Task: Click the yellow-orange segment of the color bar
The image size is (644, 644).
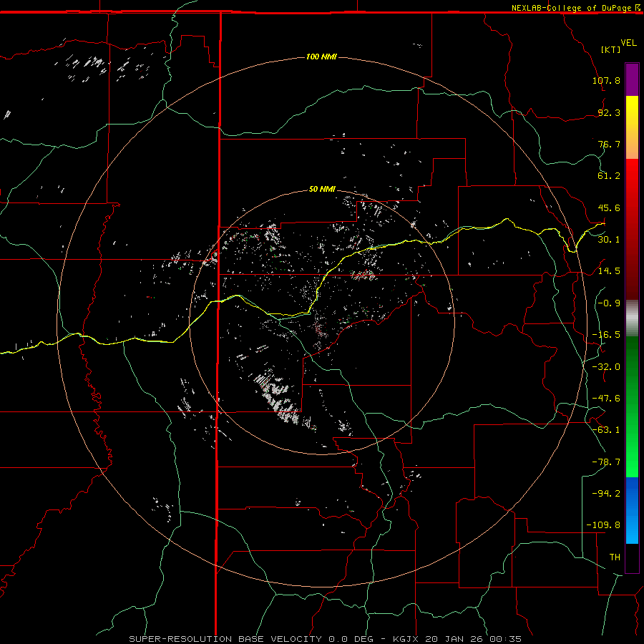Action: [632, 127]
